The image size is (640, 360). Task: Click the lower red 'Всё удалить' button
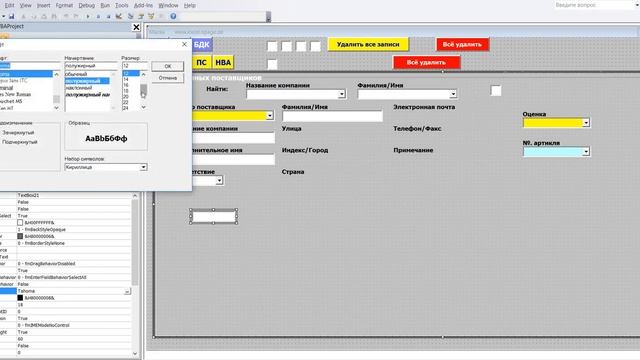click(x=427, y=62)
